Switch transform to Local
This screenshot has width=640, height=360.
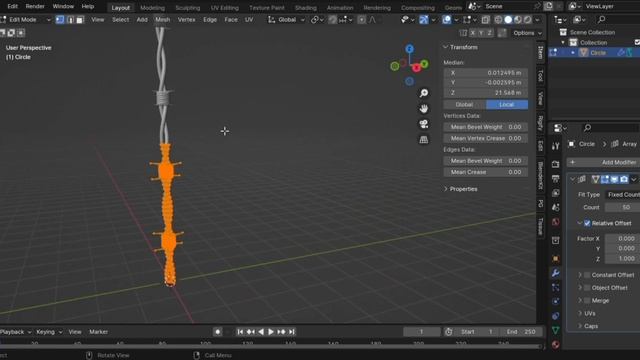click(507, 104)
